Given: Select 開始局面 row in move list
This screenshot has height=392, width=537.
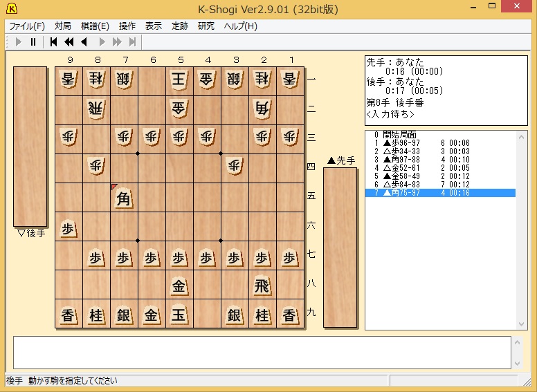Looking at the screenshot, I should [440, 134].
